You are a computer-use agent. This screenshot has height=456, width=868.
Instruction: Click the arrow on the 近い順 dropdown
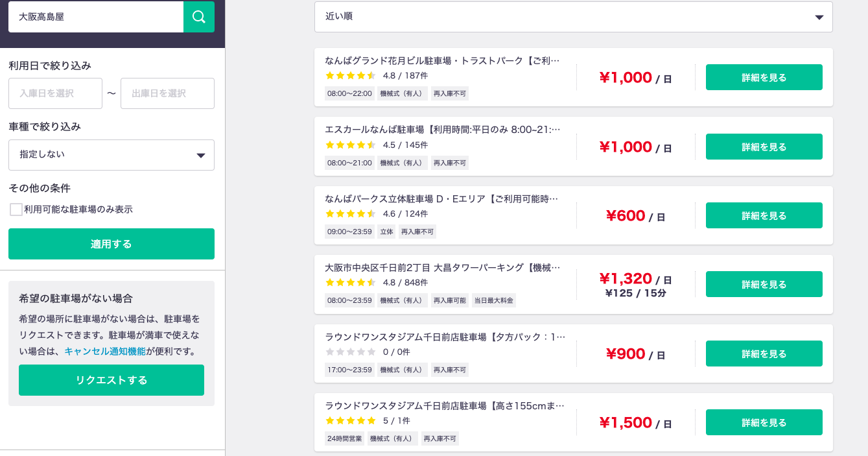pyautogui.click(x=819, y=18)
